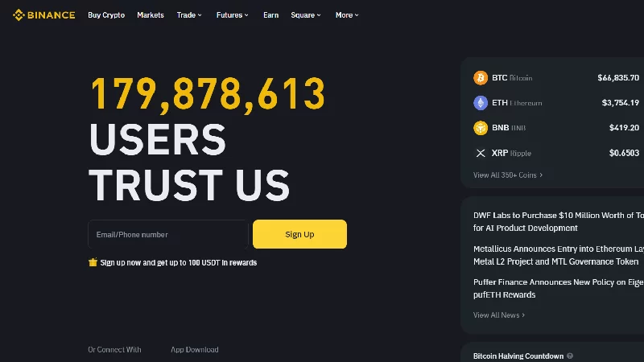Click the Ethereum coin icon

(481, 103)
